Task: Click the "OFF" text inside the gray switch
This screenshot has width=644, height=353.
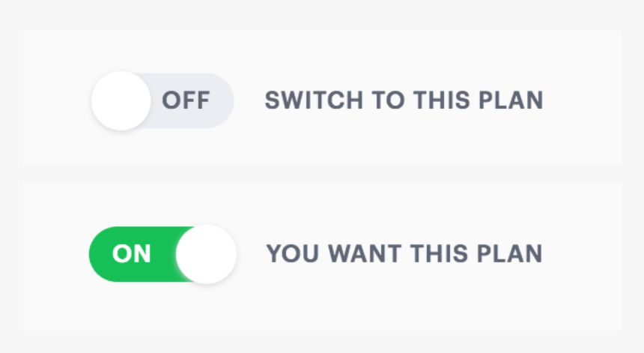Action: 186,101
